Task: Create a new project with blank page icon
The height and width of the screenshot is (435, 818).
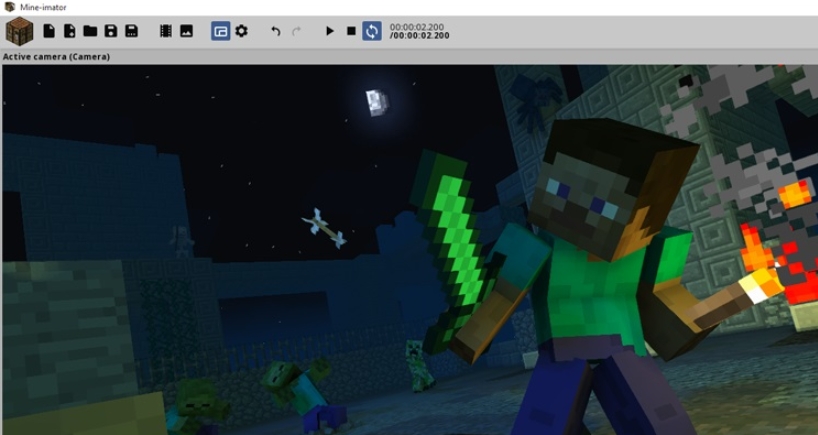Action: pyautogui.click(x=49, y=31)
